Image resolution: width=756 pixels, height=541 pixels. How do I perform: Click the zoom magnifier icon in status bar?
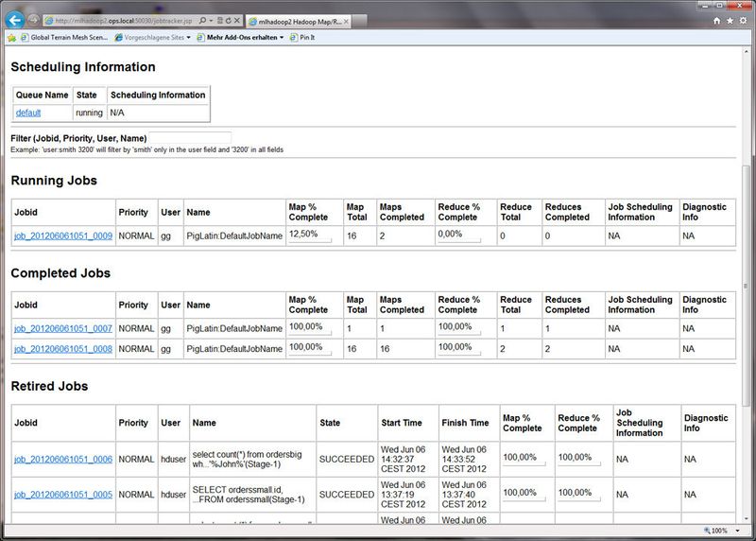click(x=707, y=531)
